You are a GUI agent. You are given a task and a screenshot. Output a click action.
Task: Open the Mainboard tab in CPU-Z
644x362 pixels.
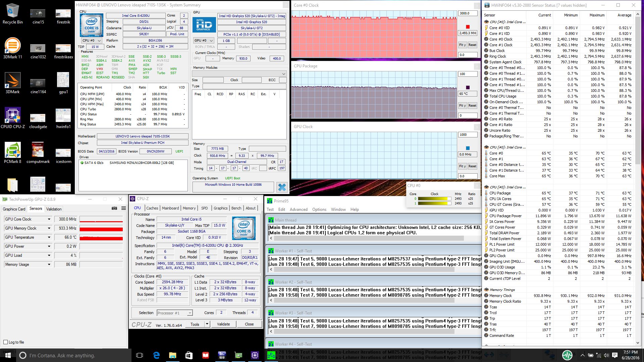170,208
